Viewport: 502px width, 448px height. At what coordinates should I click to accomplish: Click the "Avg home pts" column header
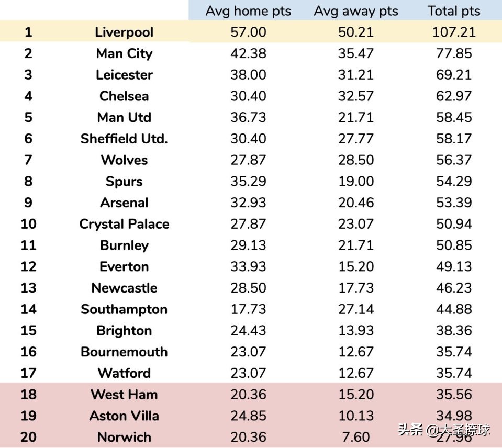point(248,11)
